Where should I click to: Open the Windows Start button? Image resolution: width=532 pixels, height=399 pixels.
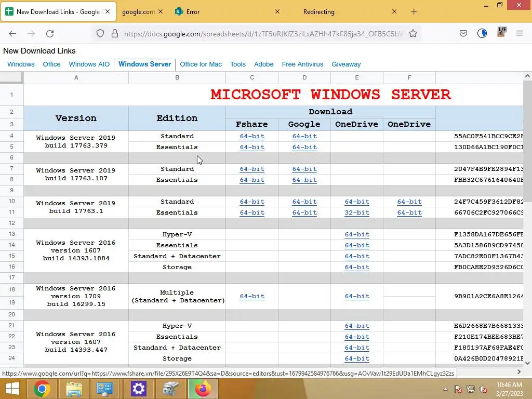(x=12, y=389)
